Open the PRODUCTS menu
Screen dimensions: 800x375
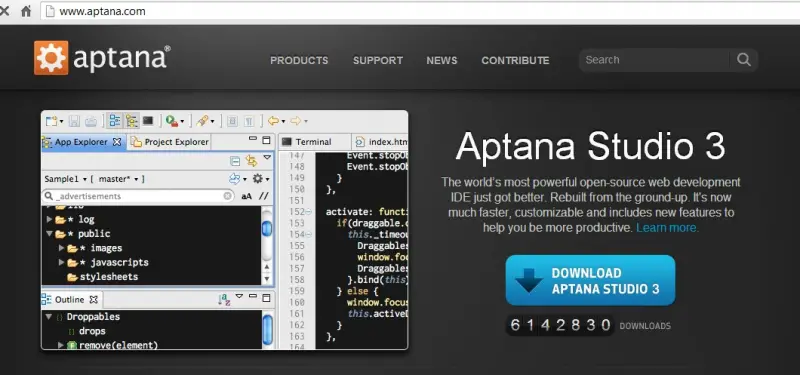pyautogui.click(x=299, y=60)
